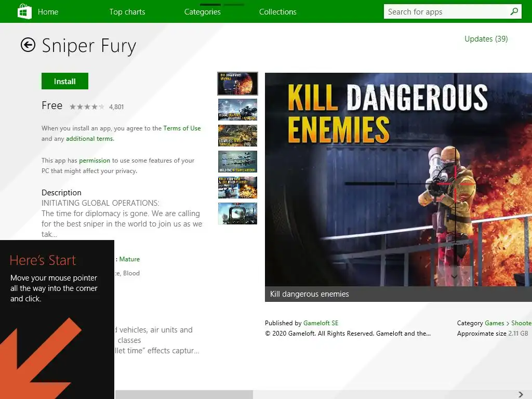Open the Mature rating link
Screen dimensions: 532x399
pyautogui.click(x=129, y=259)
